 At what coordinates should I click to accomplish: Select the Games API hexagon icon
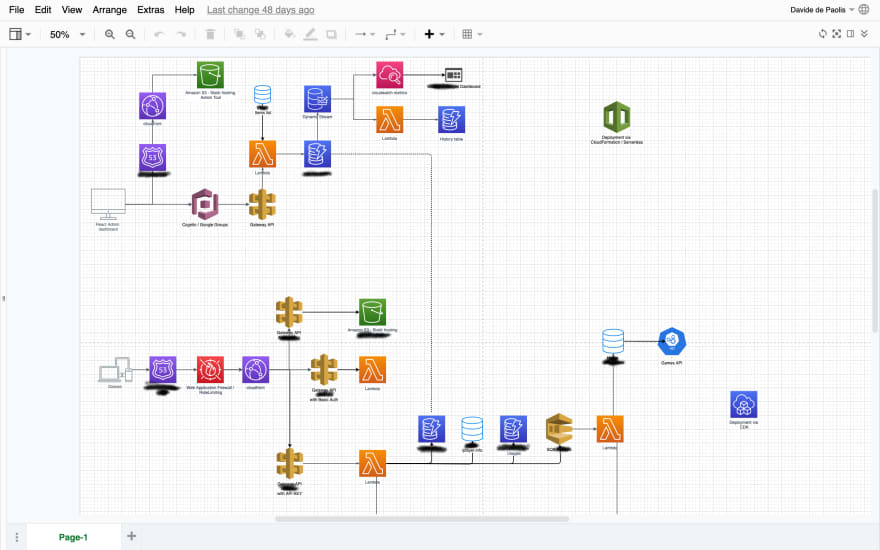(x=672, y=341)
